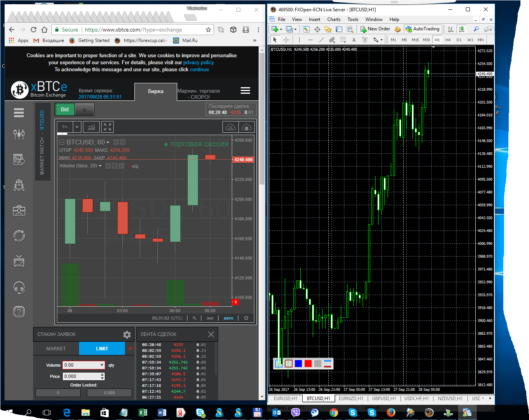529x420 pixels.
Task: Open the question mark help icon in xBTCe sidebar
Action: pyautogui.click(x=19, y=312)
